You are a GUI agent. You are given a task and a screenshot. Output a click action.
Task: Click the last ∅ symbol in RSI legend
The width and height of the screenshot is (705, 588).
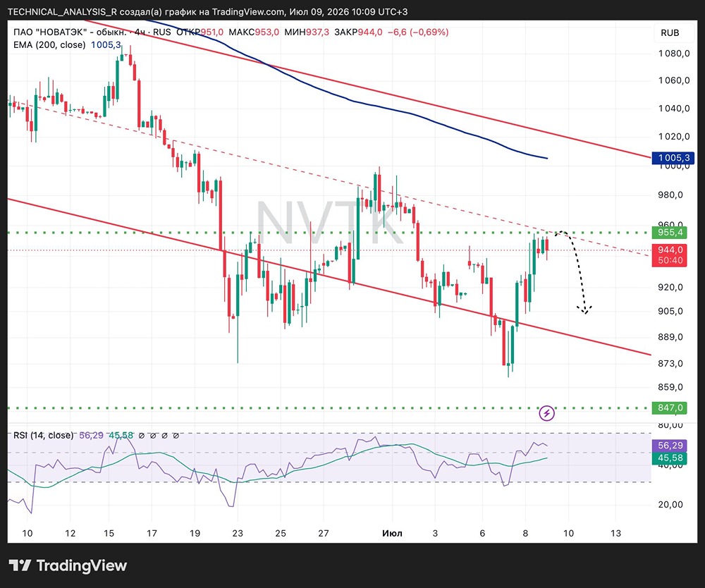[x=176, y=436]
